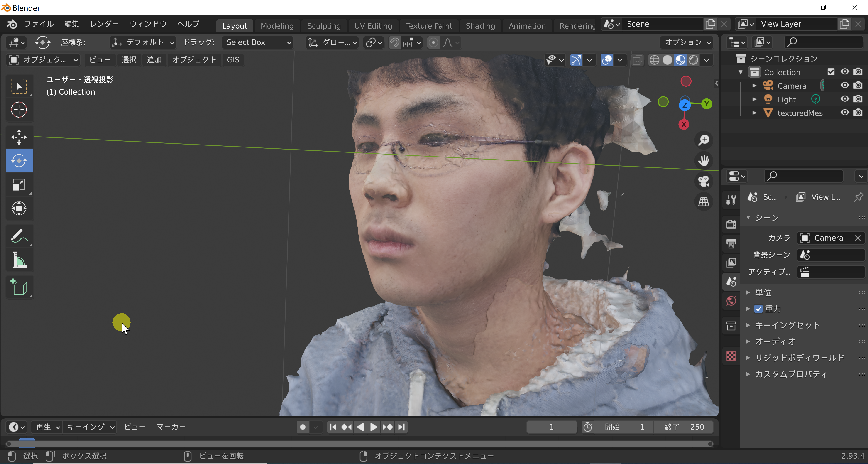Toggle viewport overlays button

tap(606, 60)
